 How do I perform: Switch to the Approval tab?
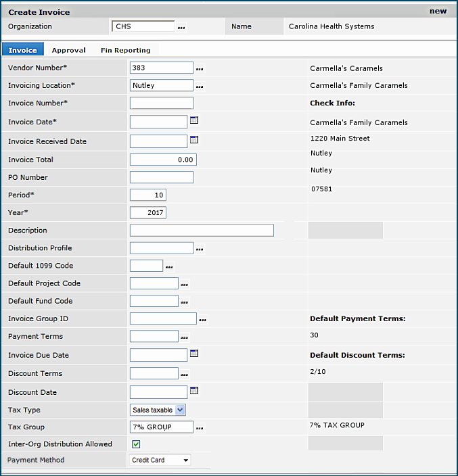pyautogui.click(x=69, y=50)
